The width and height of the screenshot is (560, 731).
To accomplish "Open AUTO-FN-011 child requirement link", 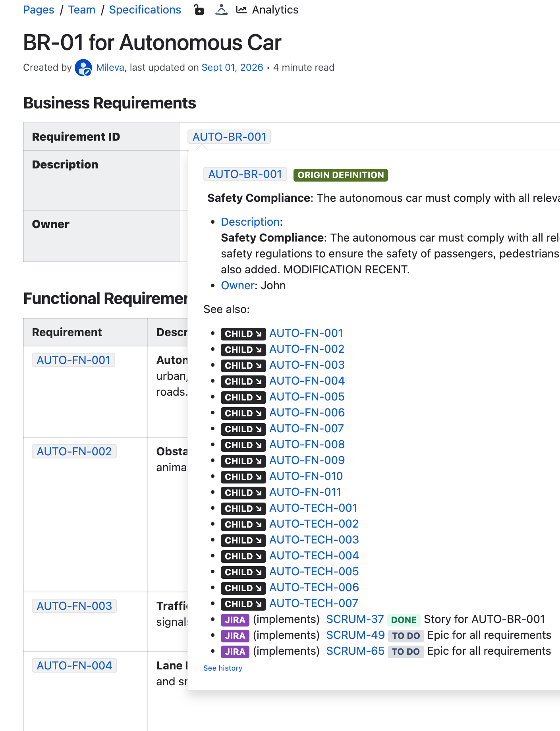I will [x=305, y=492].
